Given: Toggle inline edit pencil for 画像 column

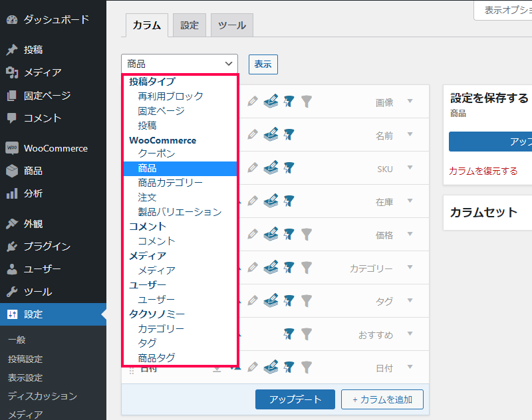Looking at the screenshot, I should 253,102.
